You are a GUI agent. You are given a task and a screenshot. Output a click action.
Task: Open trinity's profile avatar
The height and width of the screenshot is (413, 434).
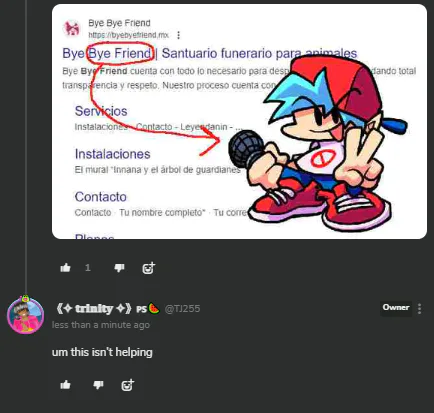point(26,315)
